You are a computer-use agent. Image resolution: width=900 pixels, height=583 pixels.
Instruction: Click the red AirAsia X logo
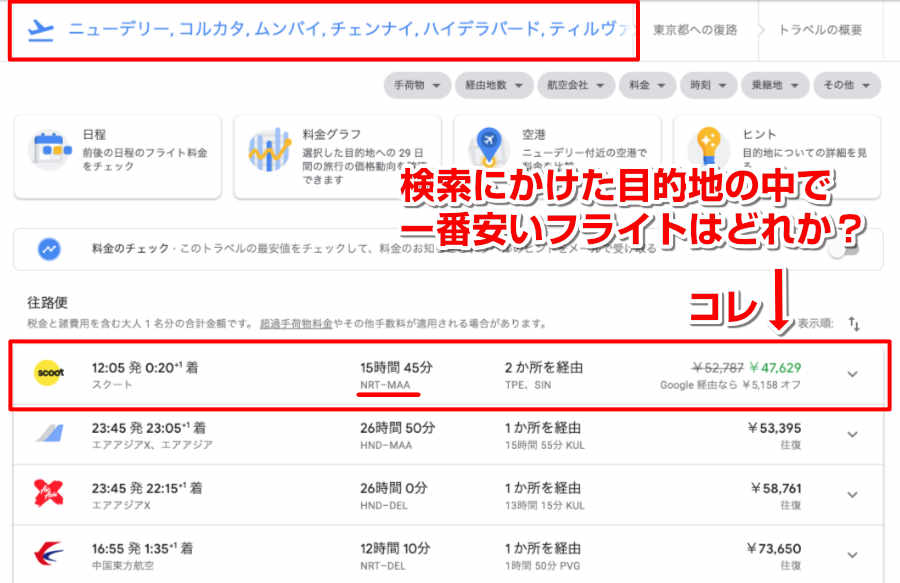coord(49,493)
